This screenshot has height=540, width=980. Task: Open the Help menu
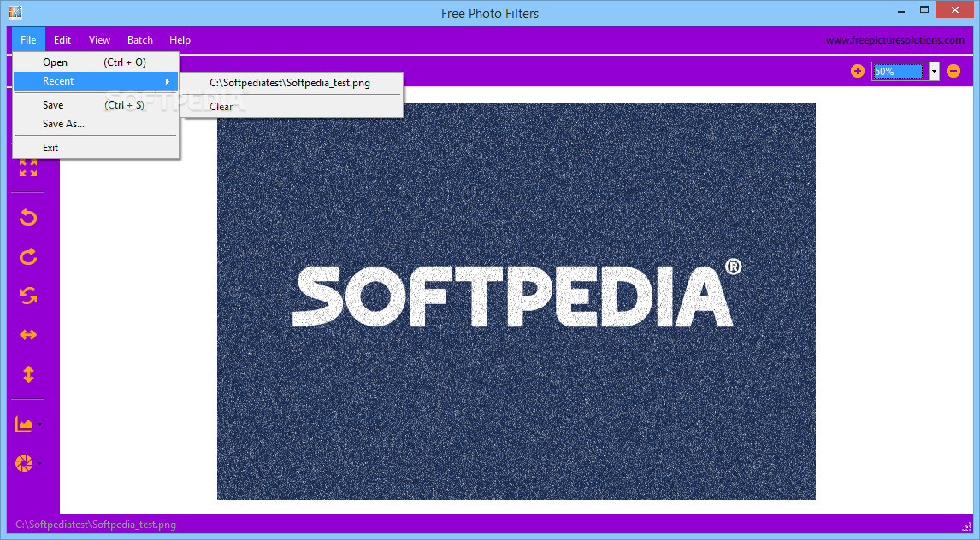click(x=180, y=40)
